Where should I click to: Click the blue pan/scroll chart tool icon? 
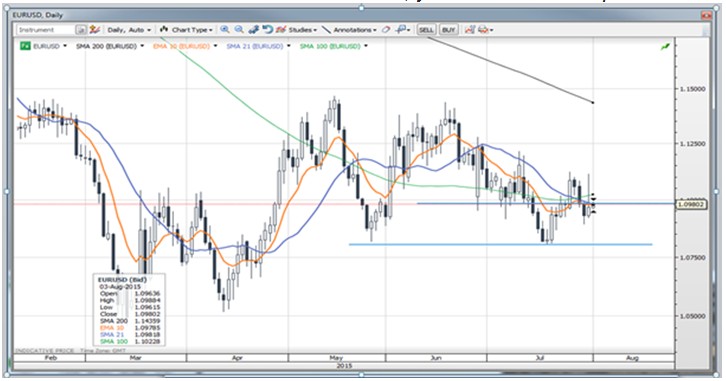click(253, 30)
